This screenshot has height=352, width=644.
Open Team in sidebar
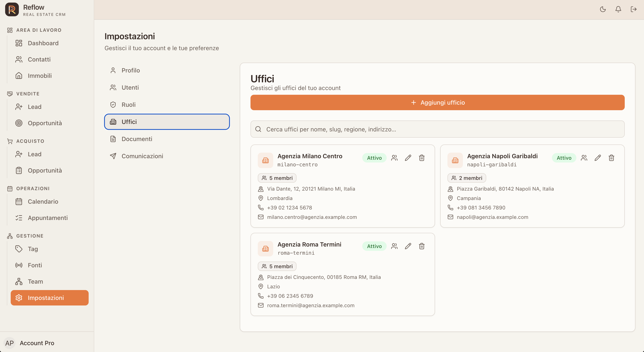49,281
